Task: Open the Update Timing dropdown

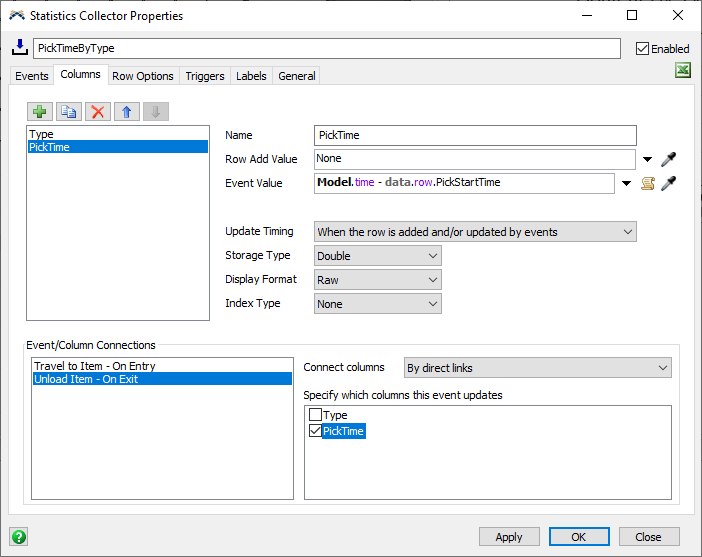Action: click(475, 232)
